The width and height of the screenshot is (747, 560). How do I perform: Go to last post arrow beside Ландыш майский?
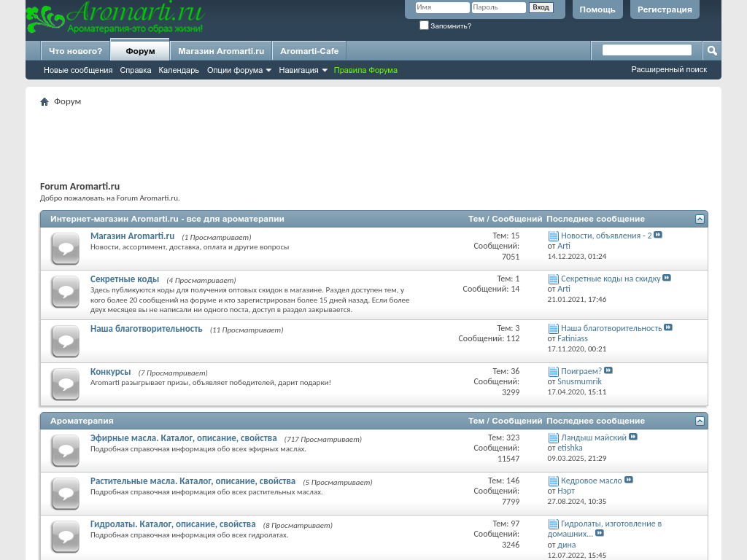point(633,437)
